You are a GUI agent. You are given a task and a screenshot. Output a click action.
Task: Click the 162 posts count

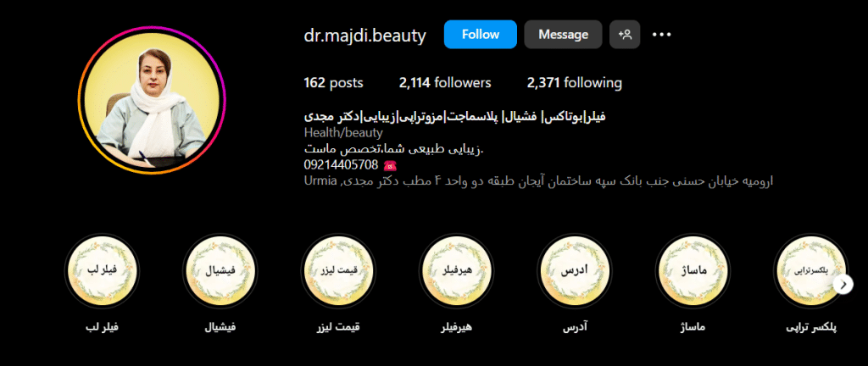click(x=333, y=83)
